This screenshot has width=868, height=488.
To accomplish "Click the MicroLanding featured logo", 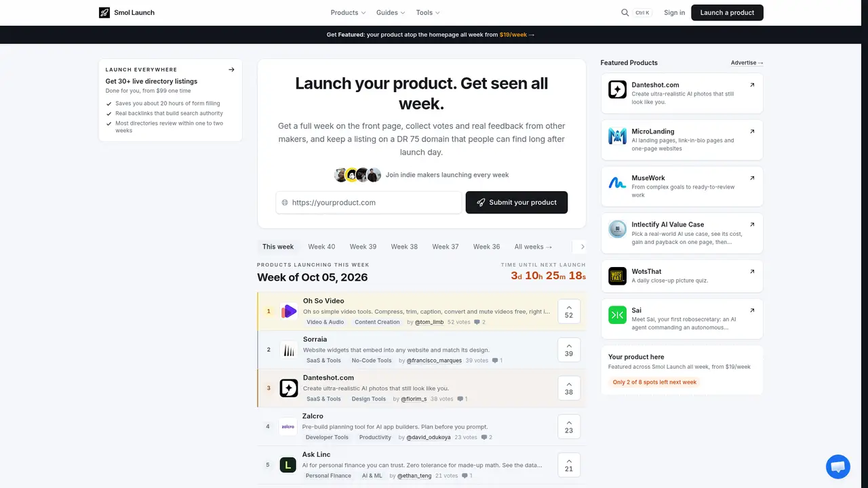I will [x=617, y=136].
